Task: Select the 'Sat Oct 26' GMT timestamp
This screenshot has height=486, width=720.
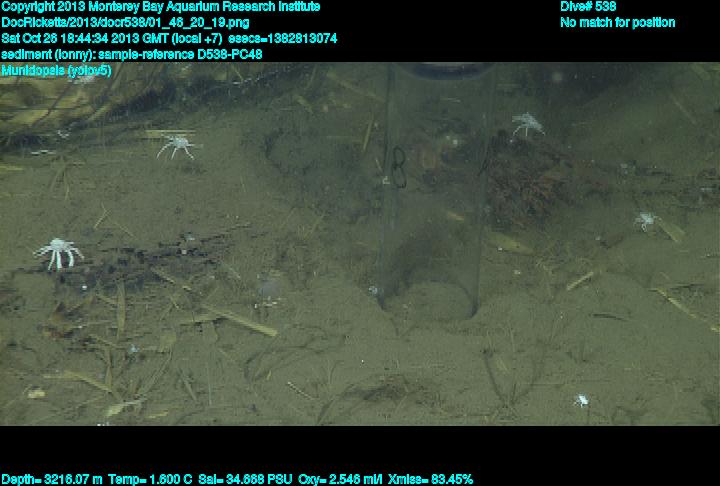Action: tap(112, 38)
